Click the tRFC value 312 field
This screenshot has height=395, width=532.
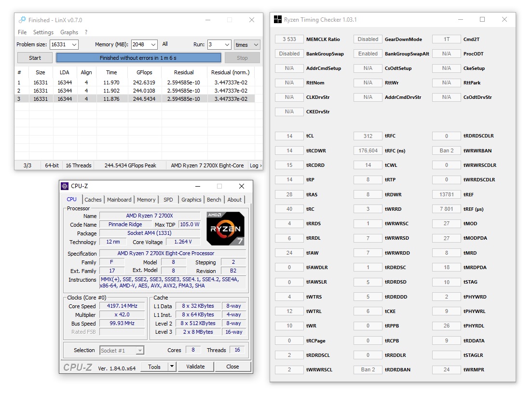[x=368, y=136]
